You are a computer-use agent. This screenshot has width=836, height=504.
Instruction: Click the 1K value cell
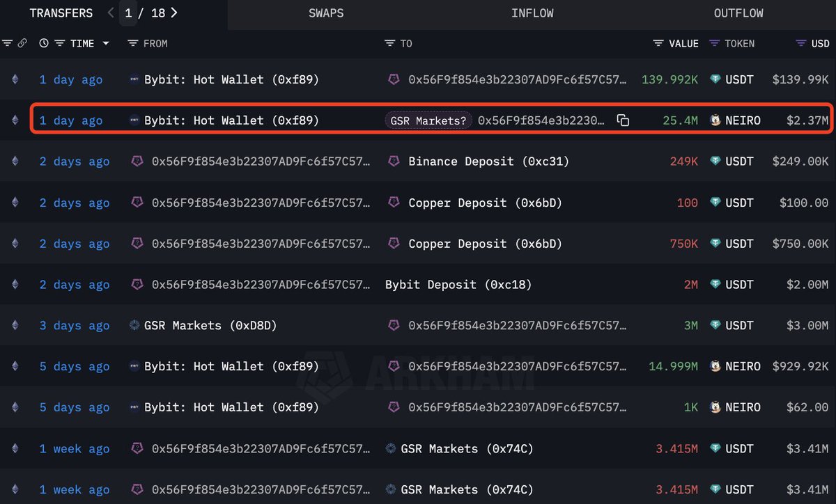pos(691,407)
